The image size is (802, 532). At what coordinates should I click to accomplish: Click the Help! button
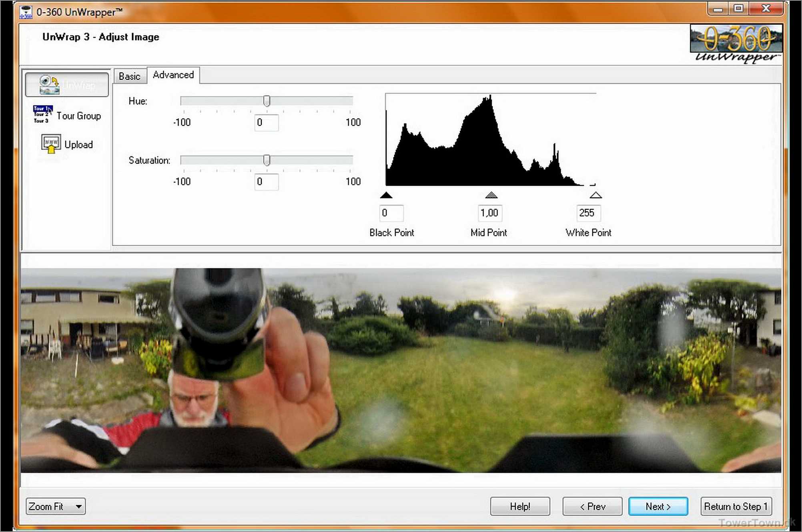[520, 506]
